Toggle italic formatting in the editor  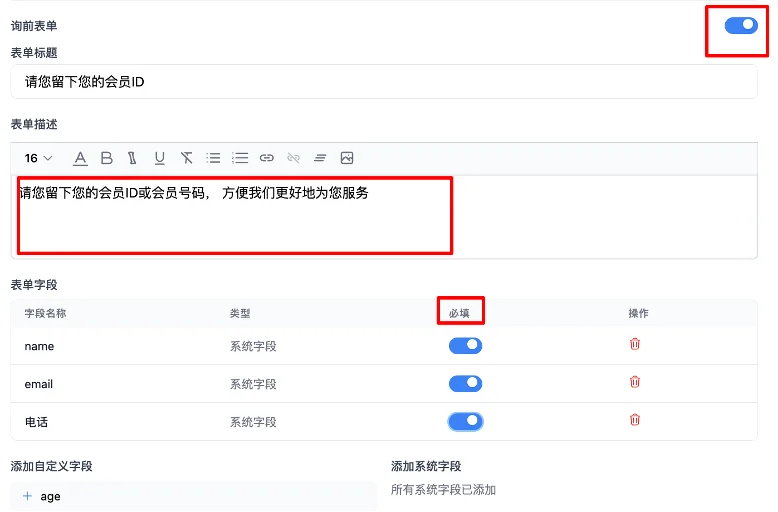click(x=133, y=158)
